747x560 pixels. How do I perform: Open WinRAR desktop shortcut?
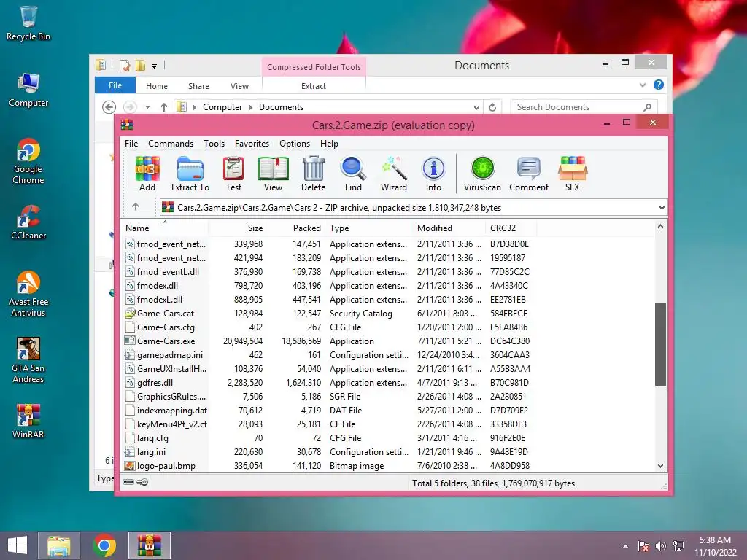click(28, 421)
